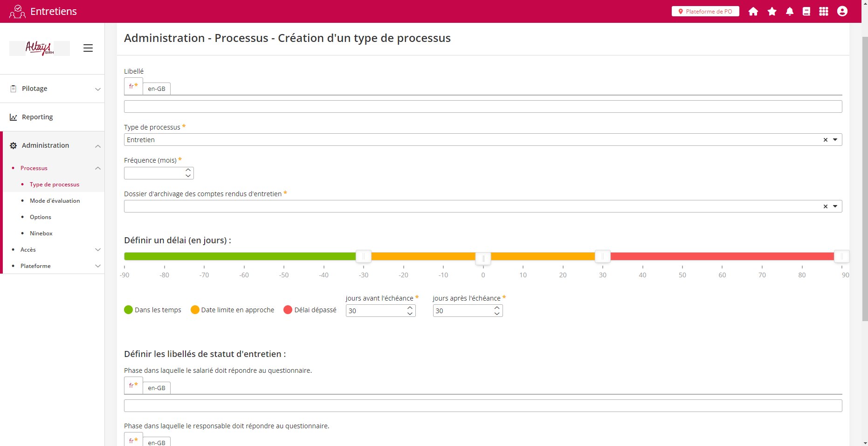The image size is (868, 446).
Task: Click slider handle at minus 30
Action: tap(364, 256)
